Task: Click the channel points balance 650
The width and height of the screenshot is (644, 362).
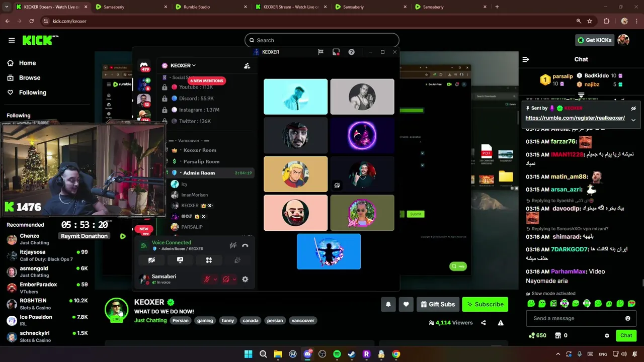Action: (537, 335)
